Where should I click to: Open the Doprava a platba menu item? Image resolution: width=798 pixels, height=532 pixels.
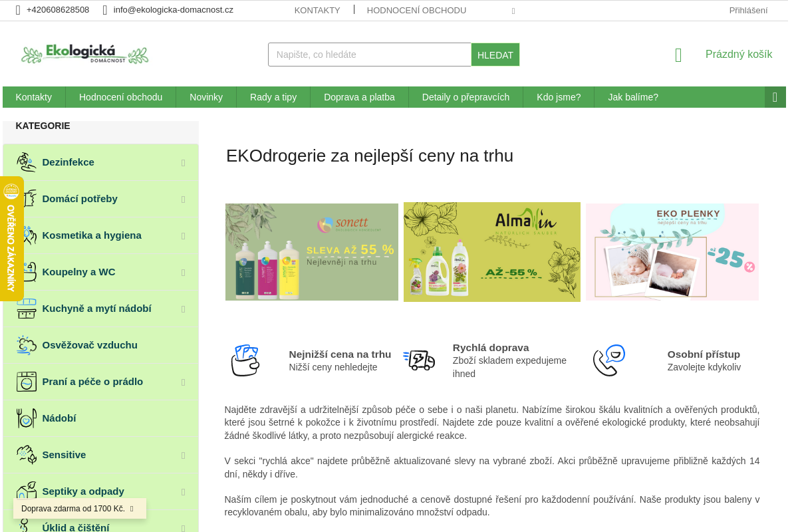[x=360, y=97]
